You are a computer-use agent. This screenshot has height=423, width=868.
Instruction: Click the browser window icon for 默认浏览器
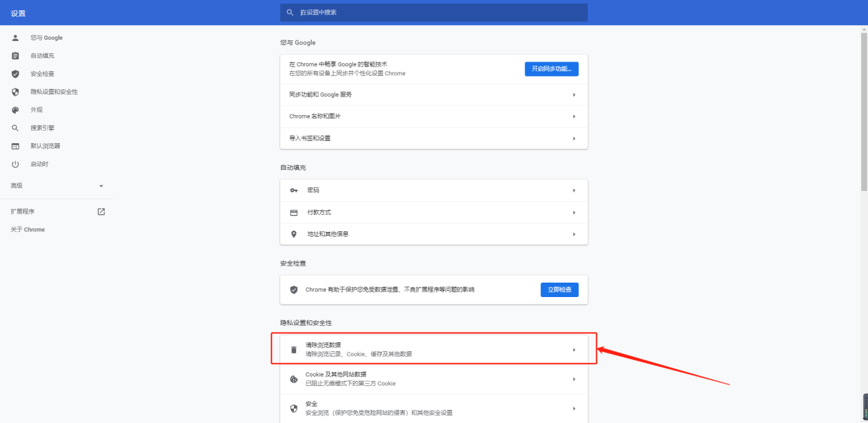(x=15, y=146)
